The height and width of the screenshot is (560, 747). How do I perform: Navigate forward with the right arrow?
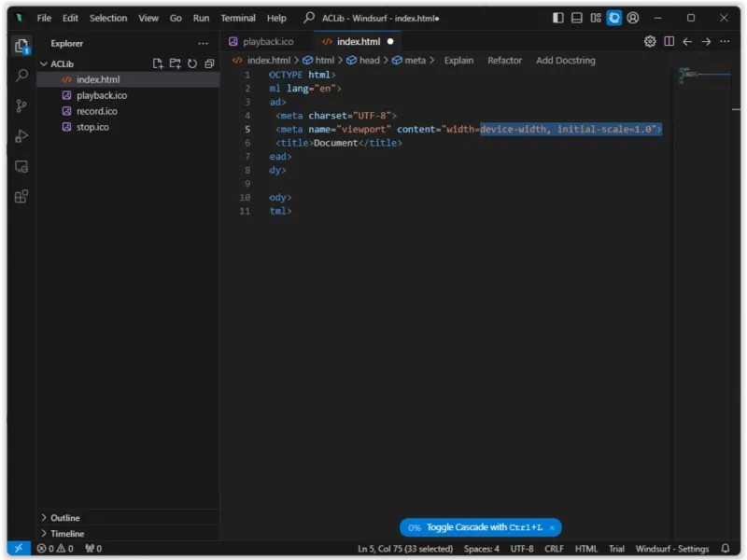pos(706,42)
